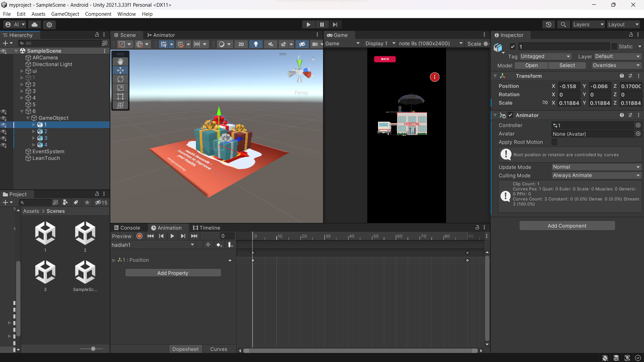Screen dimensions: 644x362
Task: Adjust the Project icon size slider
Action: [x=93, y=349]
